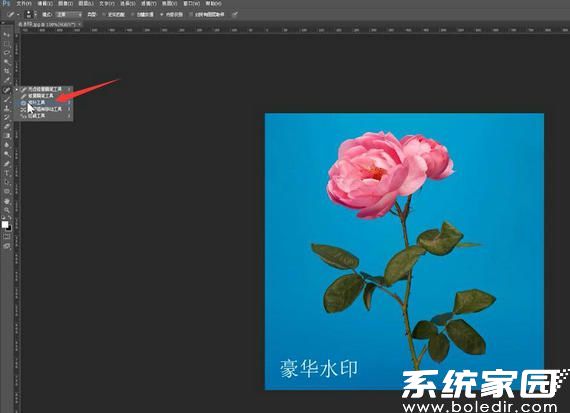Select the 创建纹理 radio option
This screenshot has height=413, width=570.
142,15
